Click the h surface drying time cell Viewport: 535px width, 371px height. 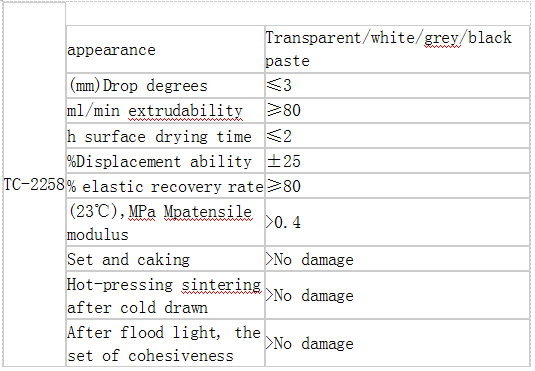(x=165, y=136)
